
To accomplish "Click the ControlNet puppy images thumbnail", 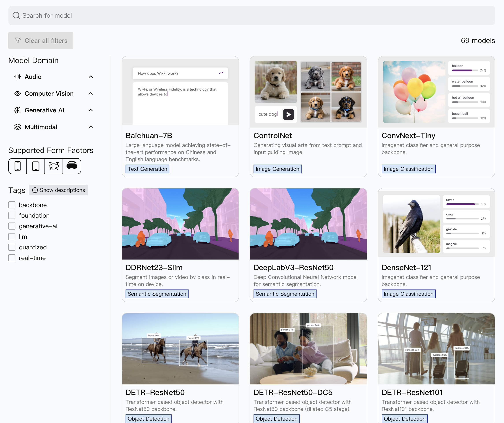I will [308, 92].
